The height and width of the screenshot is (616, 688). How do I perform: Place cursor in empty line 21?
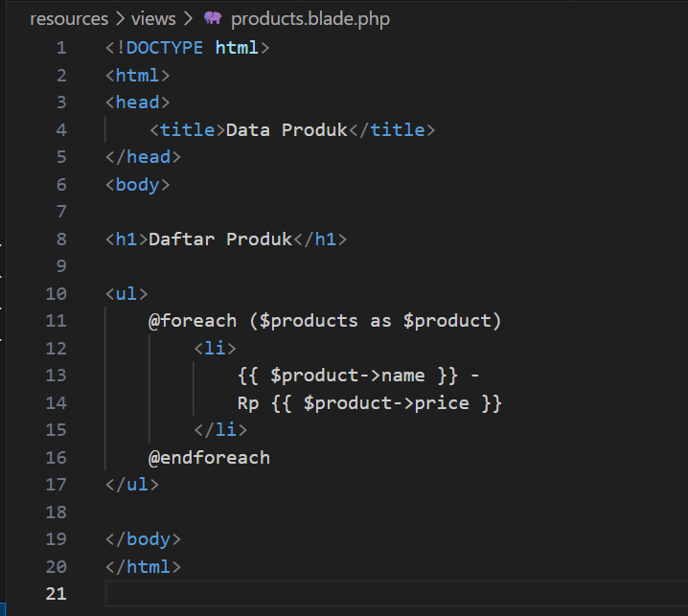[396, 594]
